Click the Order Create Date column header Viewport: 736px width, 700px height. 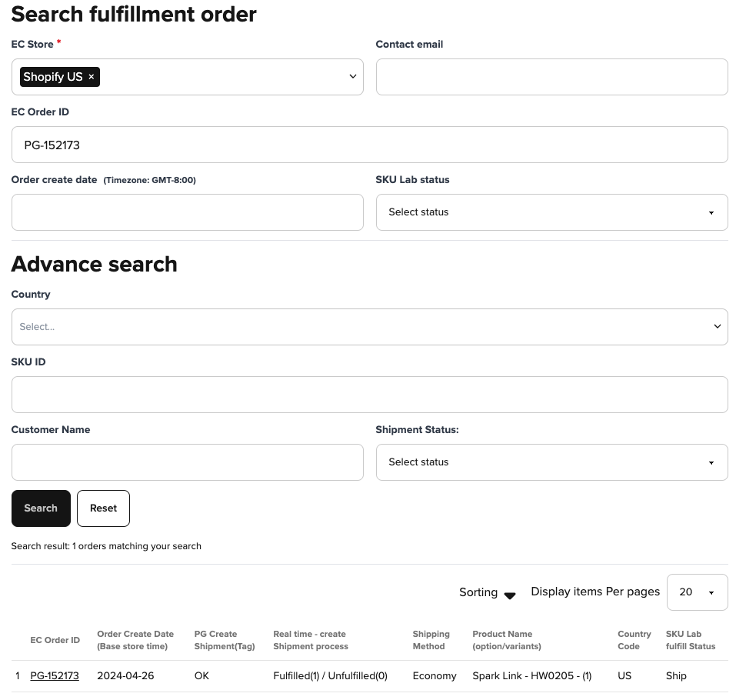pos(135,640)
